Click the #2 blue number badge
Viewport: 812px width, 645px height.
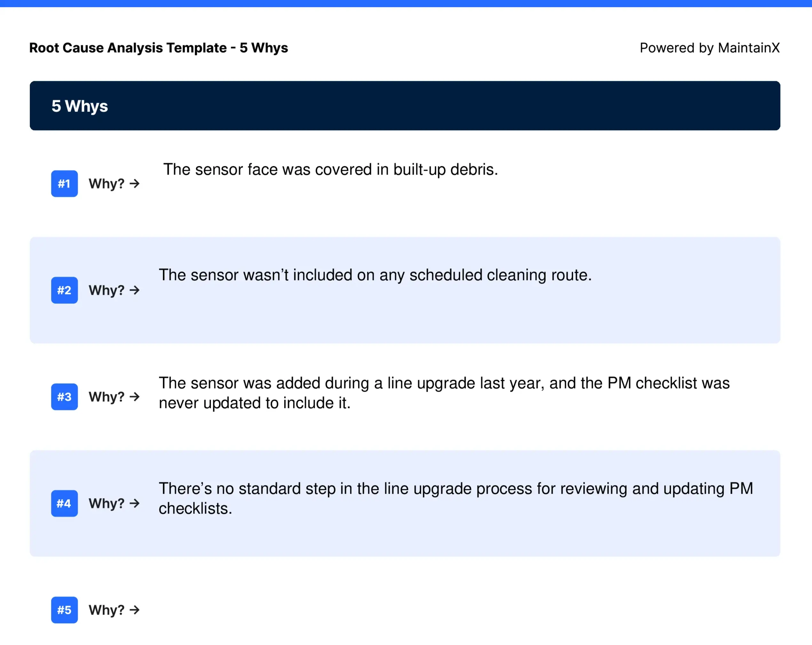click(x=64, y=290)
